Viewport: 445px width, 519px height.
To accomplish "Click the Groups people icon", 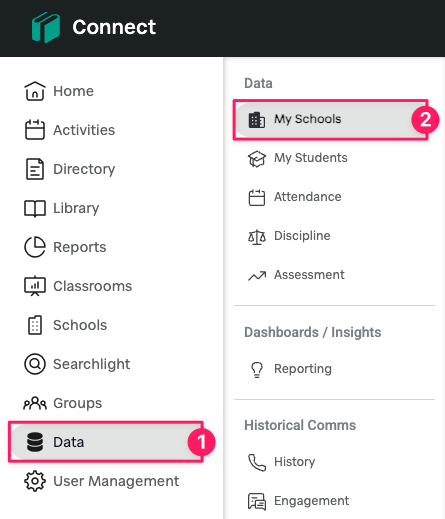I will [x=35, y=403].
